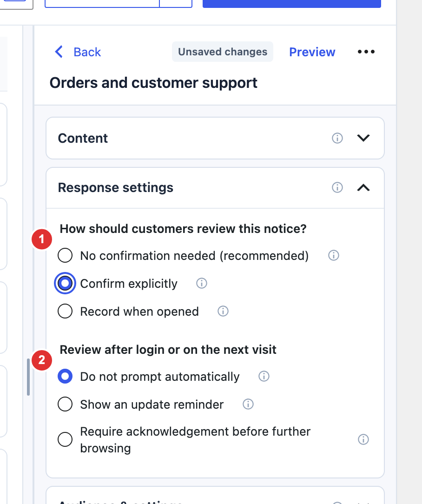Screen dimensions: 422x504
Task: Choose Show an update reminder radio
Action: (65, 404)
